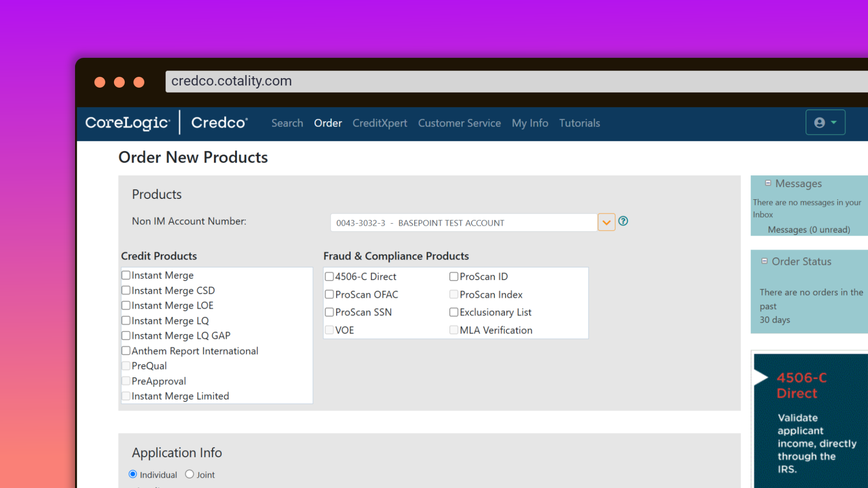Click the Messages (0 unread) link

tap(809, 230)
